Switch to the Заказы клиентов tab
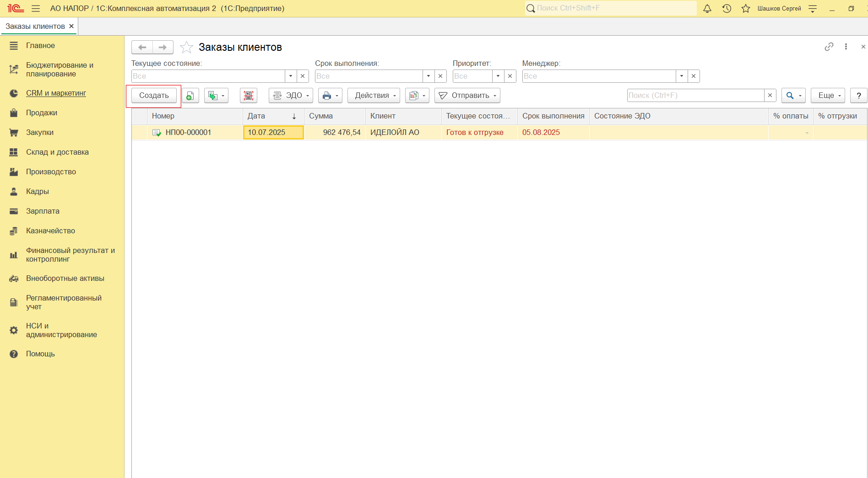 tap(35, 26)
